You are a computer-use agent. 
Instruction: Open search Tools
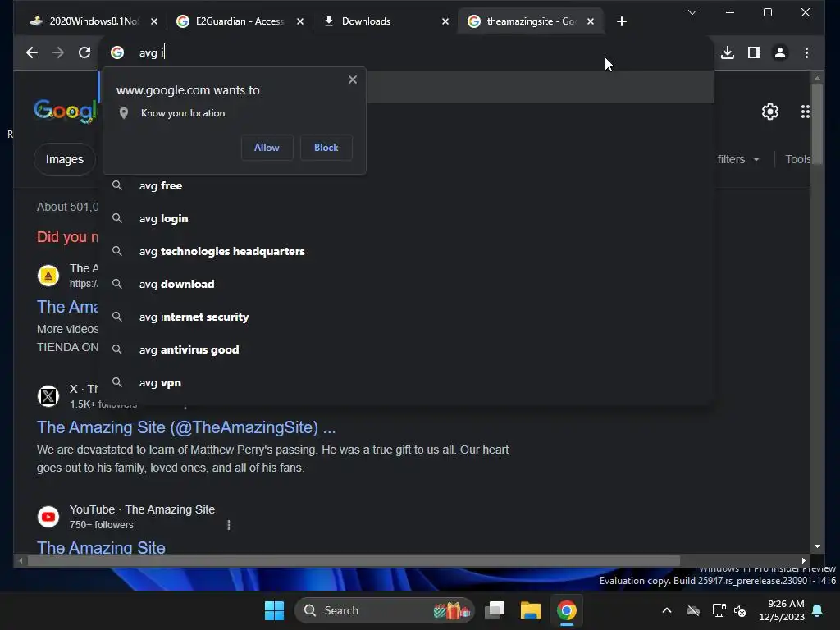(797, 159)
